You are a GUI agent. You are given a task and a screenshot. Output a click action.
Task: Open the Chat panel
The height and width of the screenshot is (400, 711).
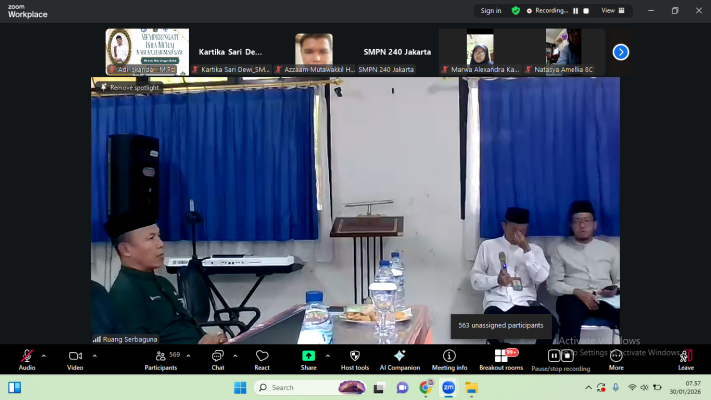[217, 357]
